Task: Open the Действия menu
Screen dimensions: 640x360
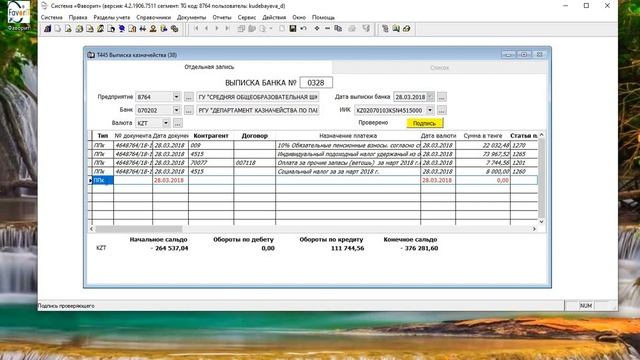Action: tap(274, 18)
